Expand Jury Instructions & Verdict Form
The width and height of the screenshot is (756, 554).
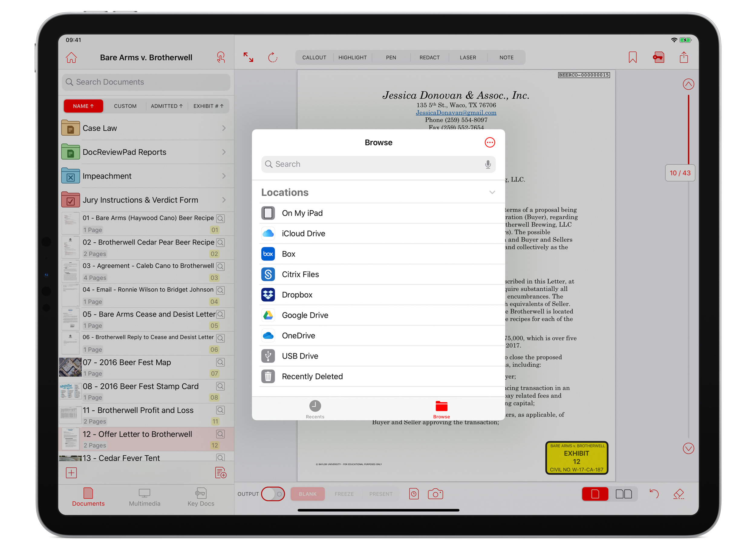[224, 200]
